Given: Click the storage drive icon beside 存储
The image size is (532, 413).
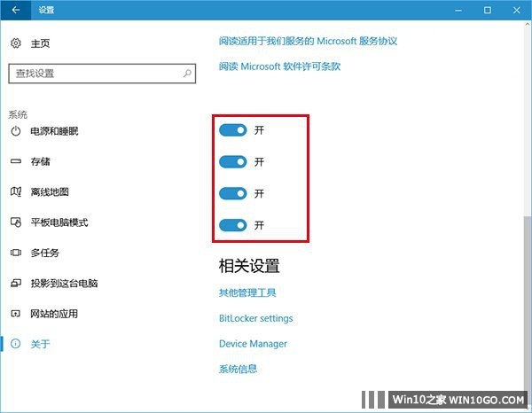Looking at the screenshot, I should click(x=16, y=161).
